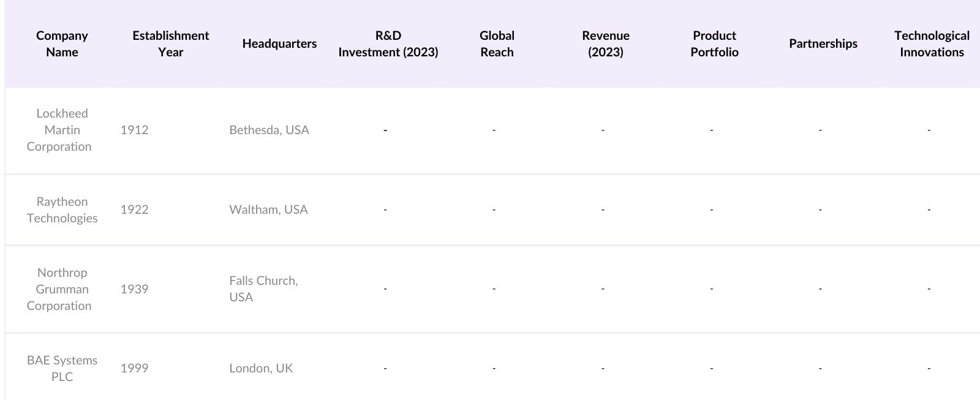Click the Headquarters column header
This screenshot has height=400, width=980.
[x=279, y=43]
